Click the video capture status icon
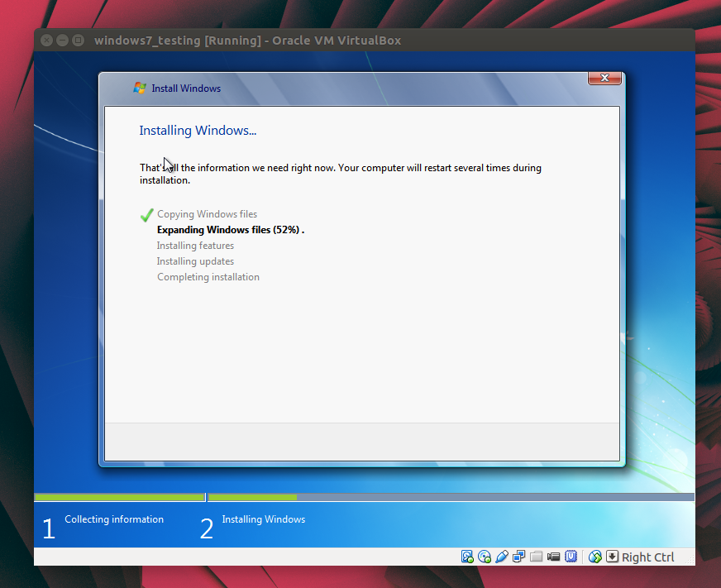The image size is (721, 588). (554, 557)
